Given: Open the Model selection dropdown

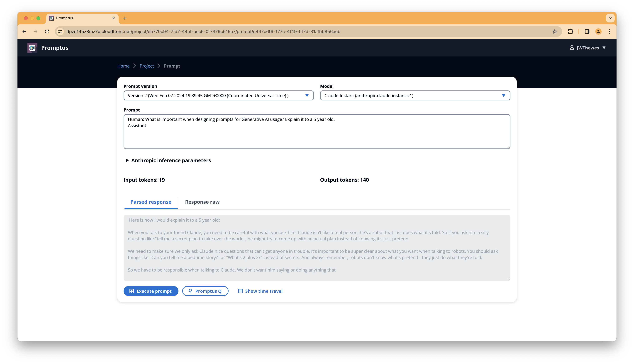Looking at the screenshot, I should tap(415, 95).
